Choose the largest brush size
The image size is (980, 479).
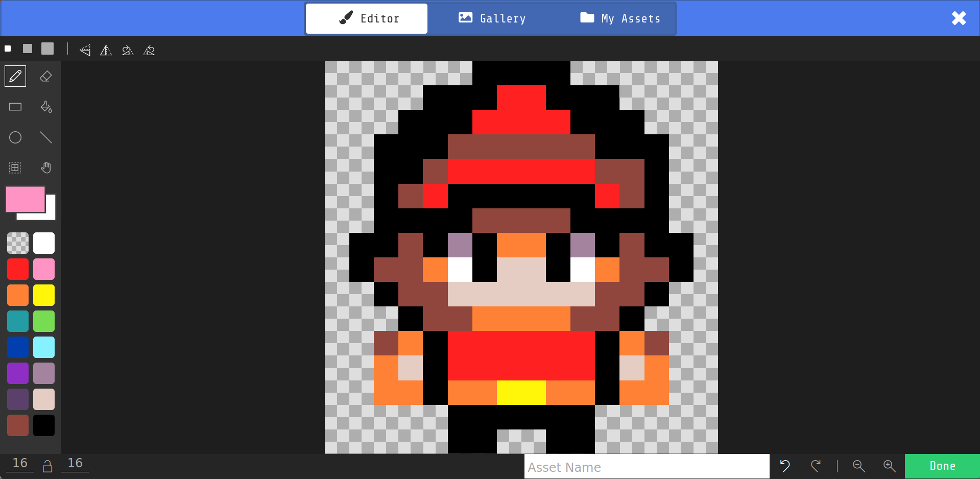click(47, 49)
